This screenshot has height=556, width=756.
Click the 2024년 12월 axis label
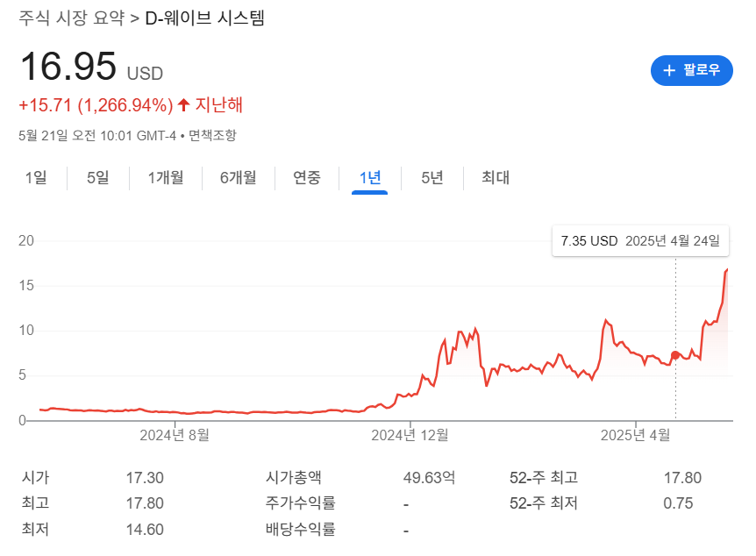tap(410, 436)
